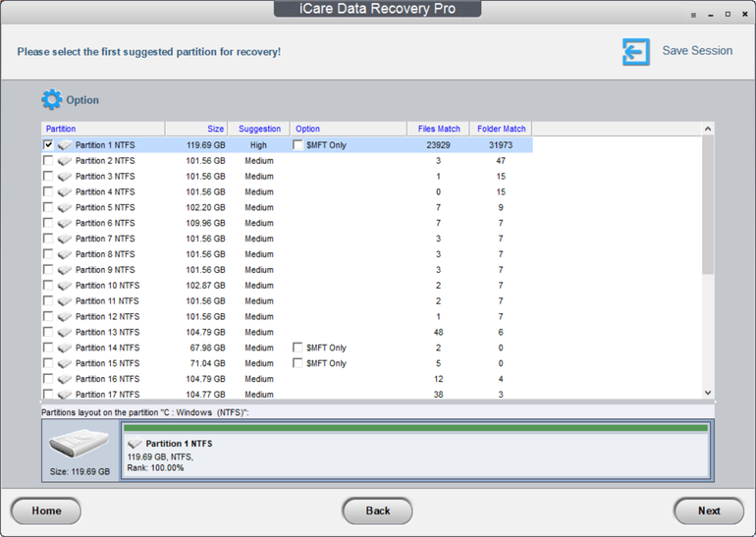The height and width of the screenshot is (537, 756).
Task: Select the Partition 1 NTFS layout block
Action: [x=416, y=451]
